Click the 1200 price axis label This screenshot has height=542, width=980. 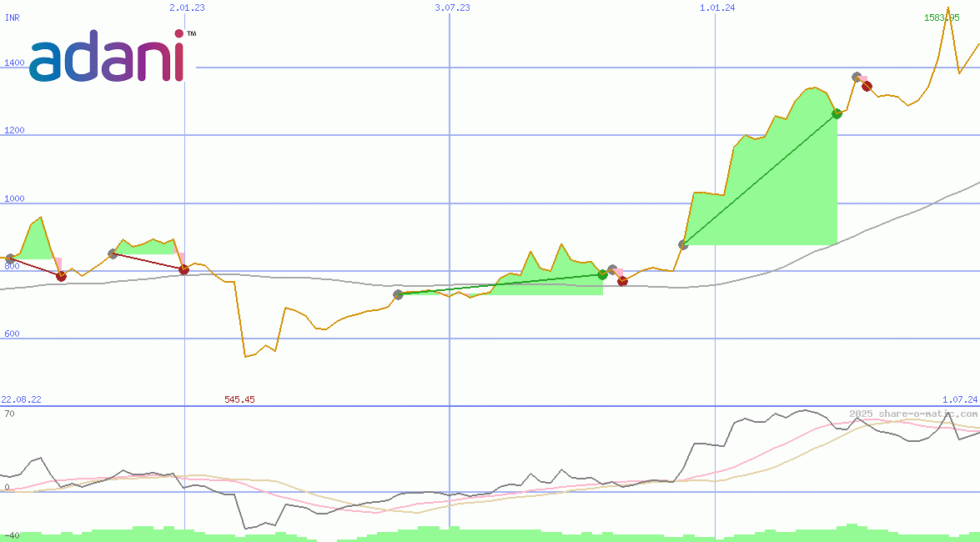[x=14, y=131]
